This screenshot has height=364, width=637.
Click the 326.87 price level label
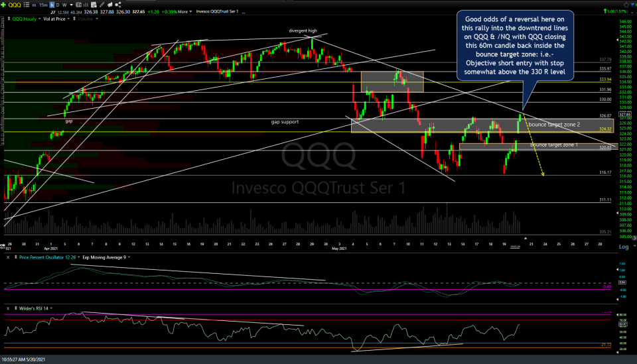click(x=605, y=116)
